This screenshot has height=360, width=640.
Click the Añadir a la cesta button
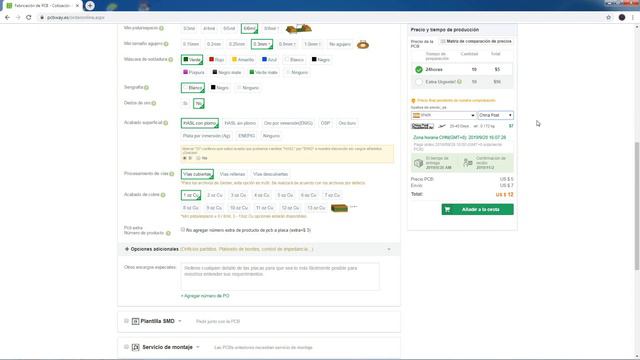coord(478,209)
